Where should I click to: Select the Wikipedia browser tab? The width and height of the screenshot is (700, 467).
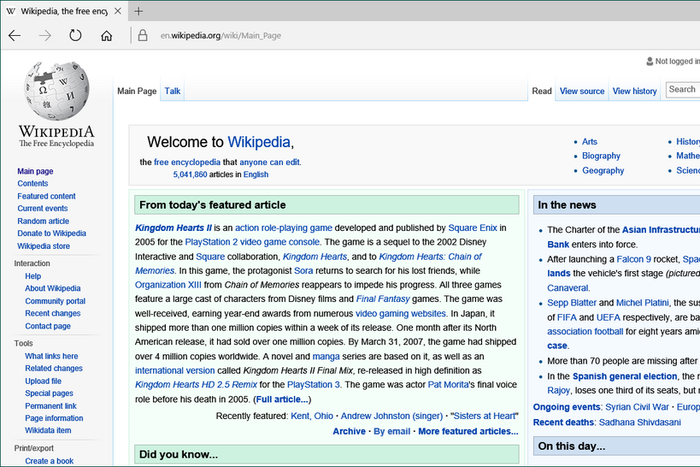click(x=63, y=11)
